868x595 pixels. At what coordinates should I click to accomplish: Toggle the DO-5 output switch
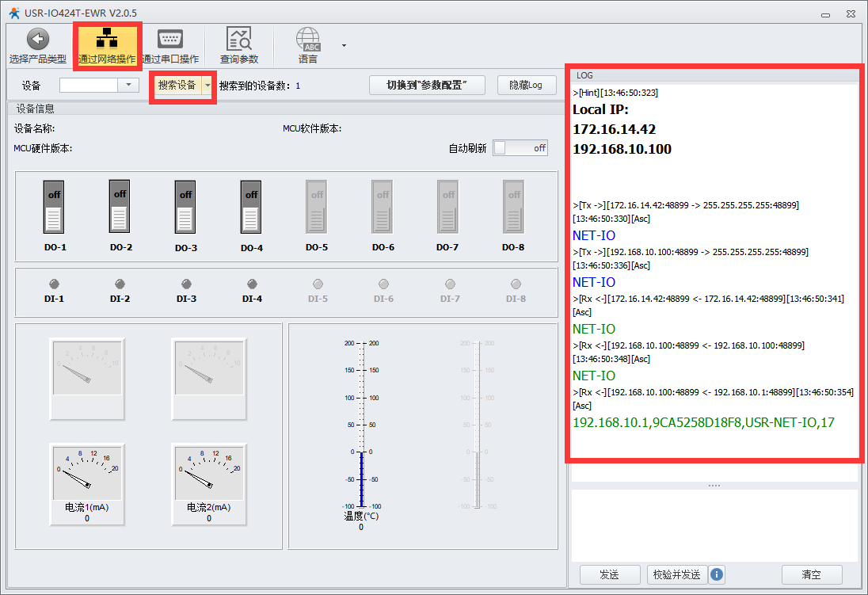(317, 207)
